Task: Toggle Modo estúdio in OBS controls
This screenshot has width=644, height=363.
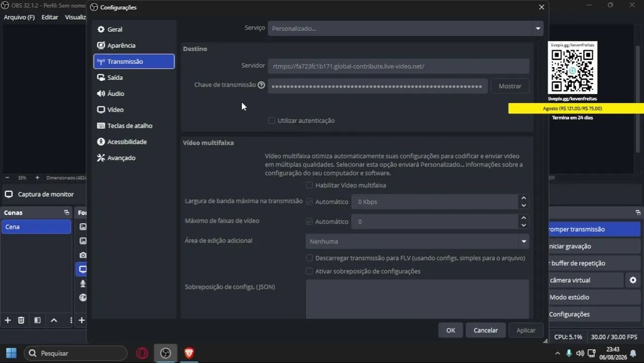Action: (595, 297)
